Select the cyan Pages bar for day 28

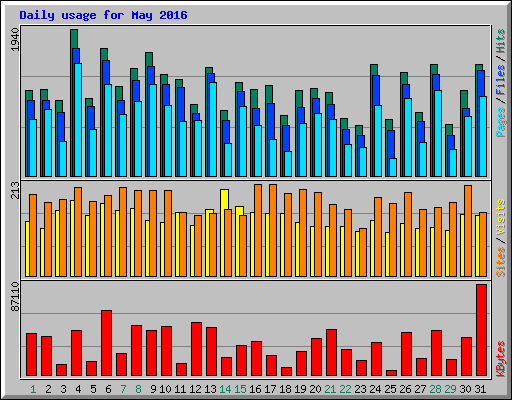(x=438, y=133)
